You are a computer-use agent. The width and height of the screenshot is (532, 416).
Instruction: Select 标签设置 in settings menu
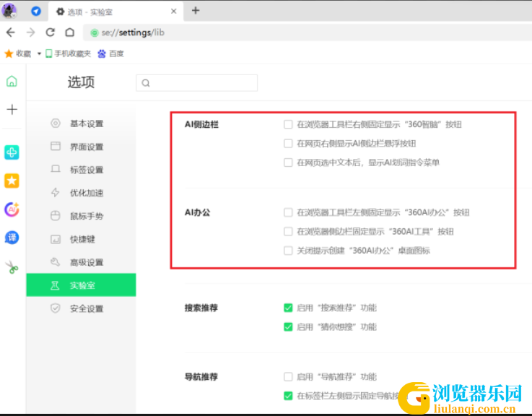[x=81, y=170]
